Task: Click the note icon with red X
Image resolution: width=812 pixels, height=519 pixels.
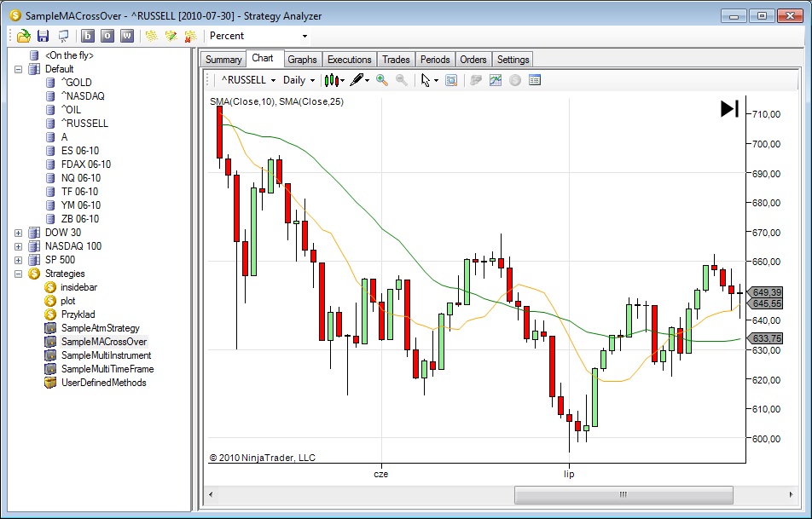Action: 190,36
